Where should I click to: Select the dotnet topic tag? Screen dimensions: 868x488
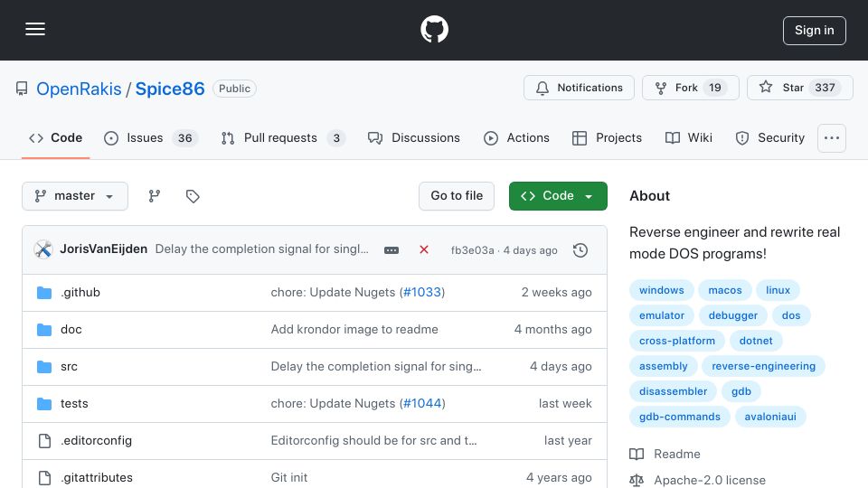(x=756, y=341)
